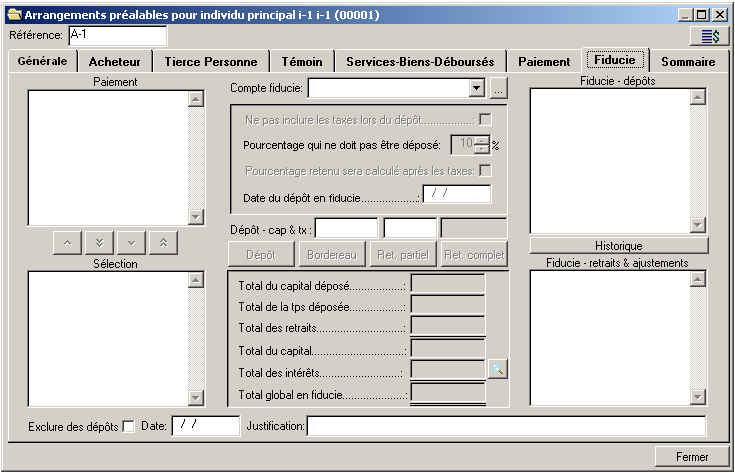Click the Justification text field
The height and width of the screenshot is (473, 735).
tap(506, 427)
